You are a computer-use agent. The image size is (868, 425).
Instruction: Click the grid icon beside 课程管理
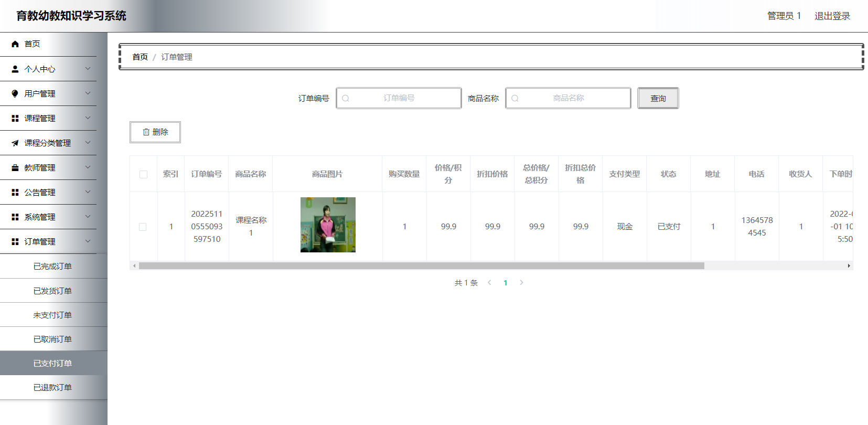pos(15,118)
